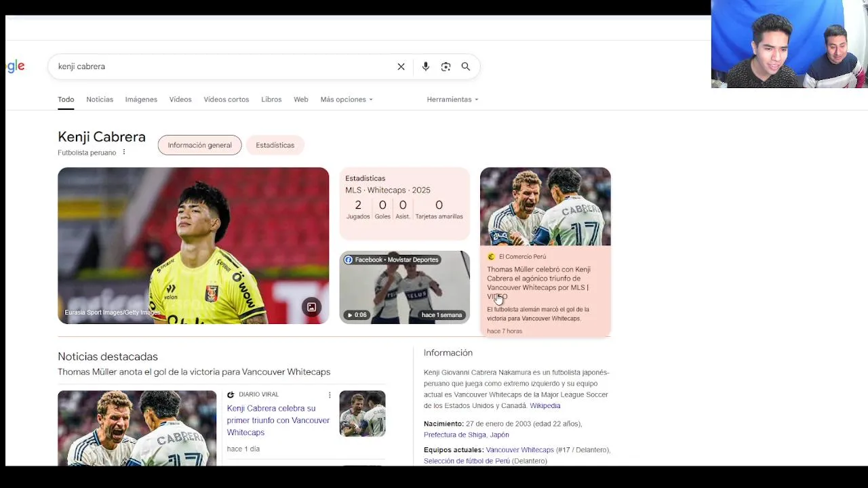Clear the search box with X icon
868x488 pixels.
(401, 66)
